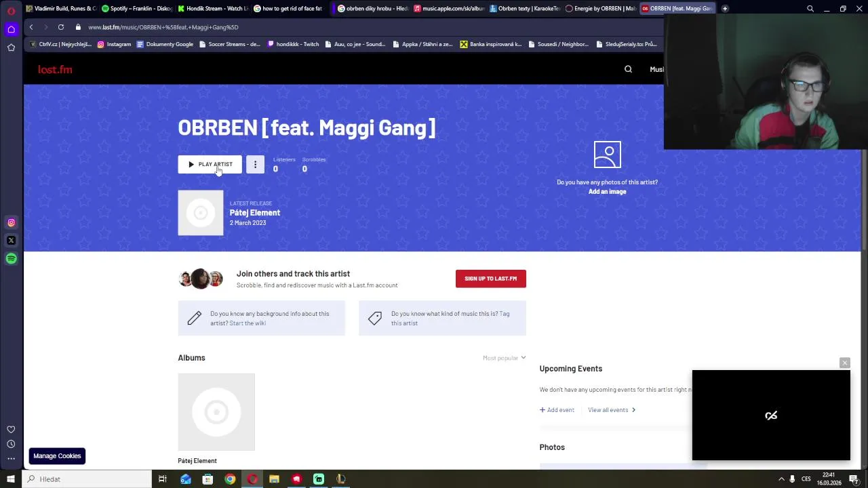Click the site info padlock in address bar
Image resolution: width=868 pixels, height=488 pixels.
tap(78, 27)
